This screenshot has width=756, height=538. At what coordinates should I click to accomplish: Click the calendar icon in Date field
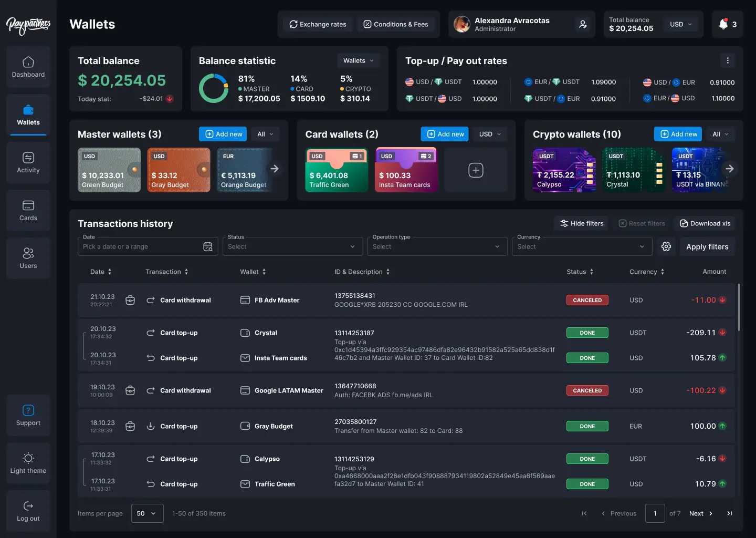click(208, 246)
